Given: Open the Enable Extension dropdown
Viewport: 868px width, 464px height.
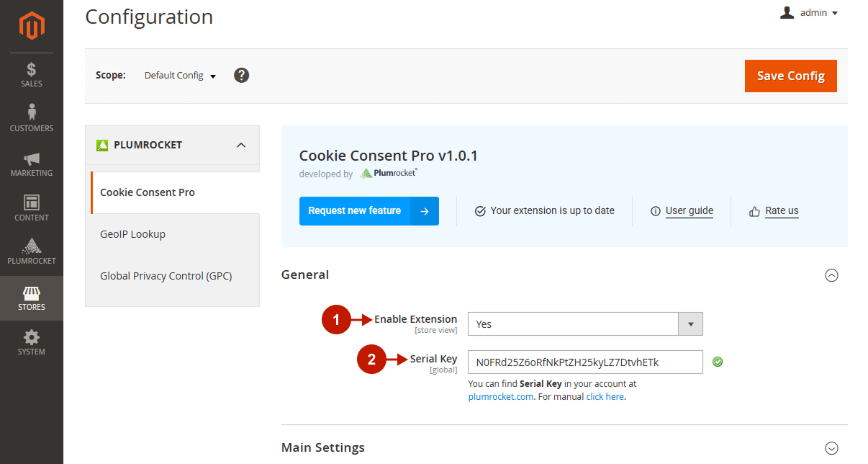Looking at the screenshot, I should tap(585, 324).
